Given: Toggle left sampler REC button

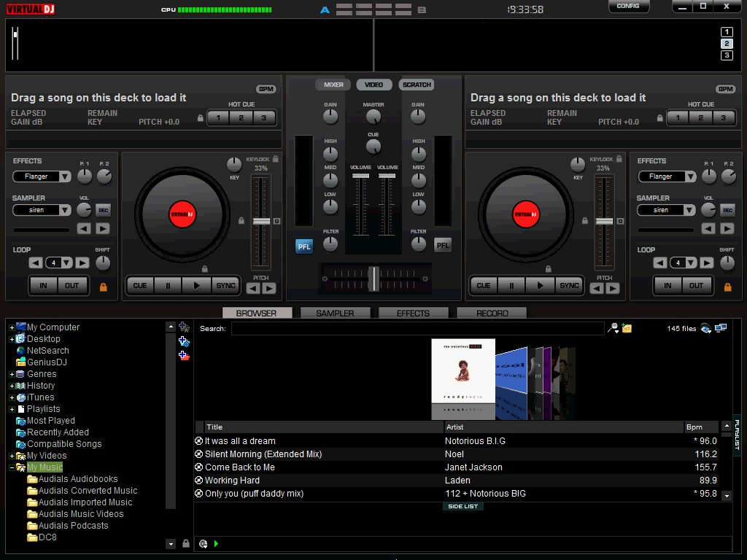Looking at the screenshot, I should [x=103, y=210].
